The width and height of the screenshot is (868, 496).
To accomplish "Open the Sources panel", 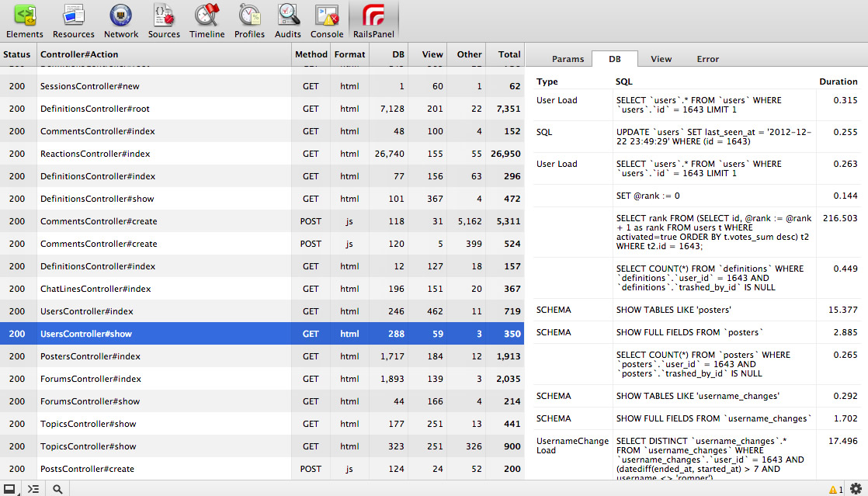I will pos(164,20).
